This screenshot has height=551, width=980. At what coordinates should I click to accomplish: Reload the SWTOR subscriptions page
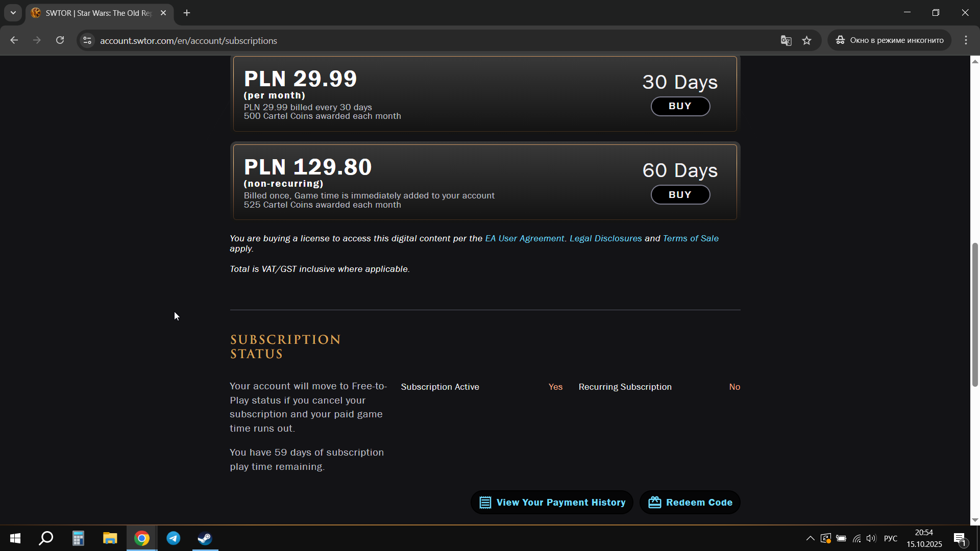[x=60, y=41]
